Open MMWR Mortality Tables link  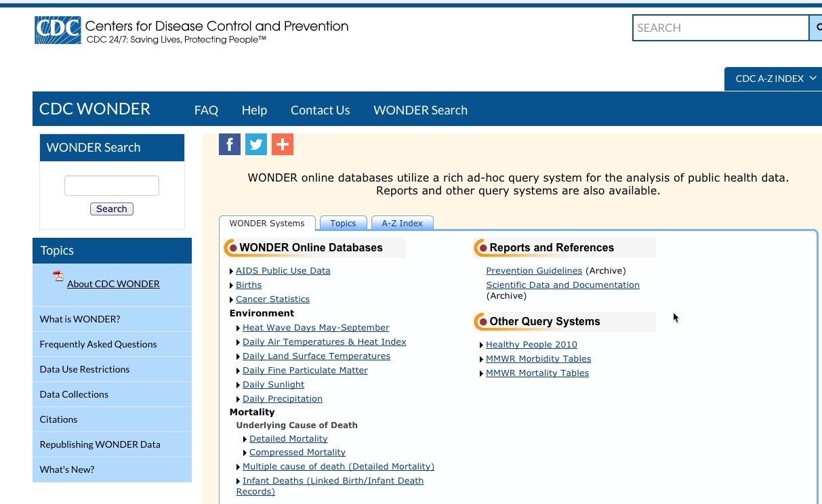(x=537, y=373)
